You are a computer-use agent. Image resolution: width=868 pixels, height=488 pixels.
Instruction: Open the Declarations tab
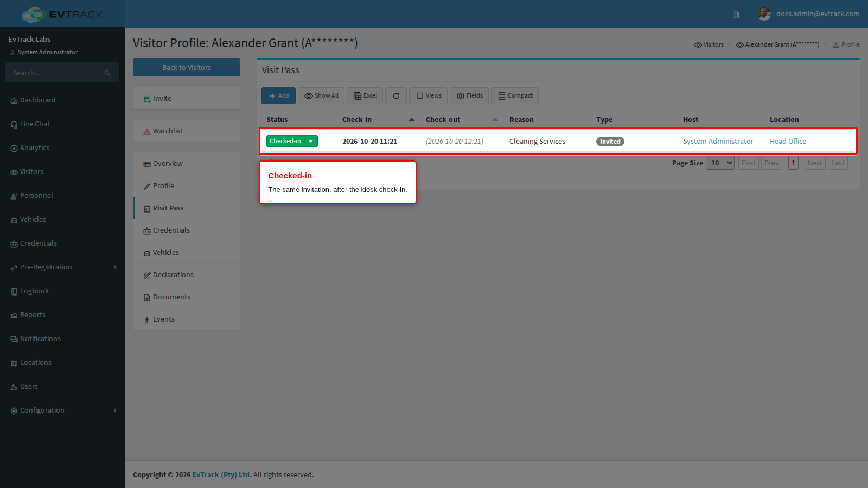click(187, 275)
